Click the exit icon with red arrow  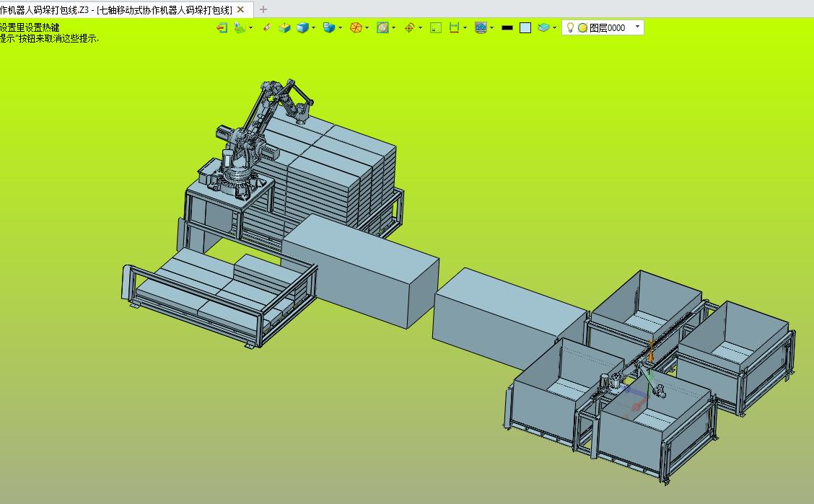[222, 27]
